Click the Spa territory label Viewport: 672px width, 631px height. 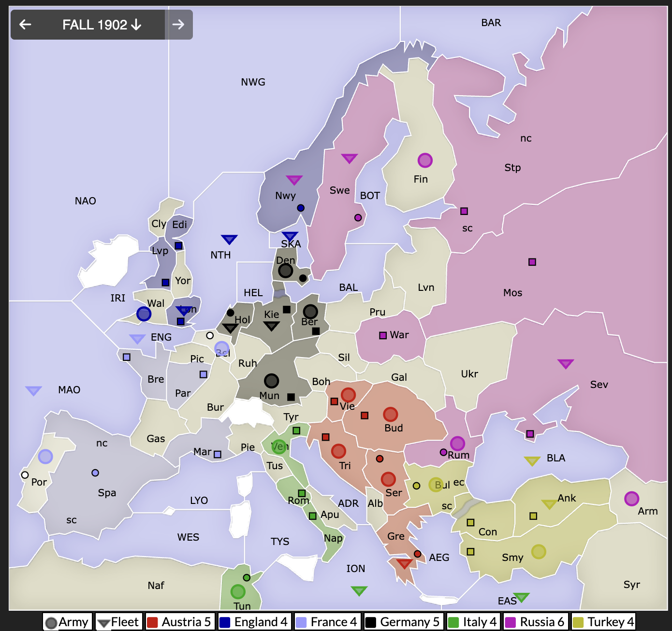pyautogui.click(x=107, y=493)
